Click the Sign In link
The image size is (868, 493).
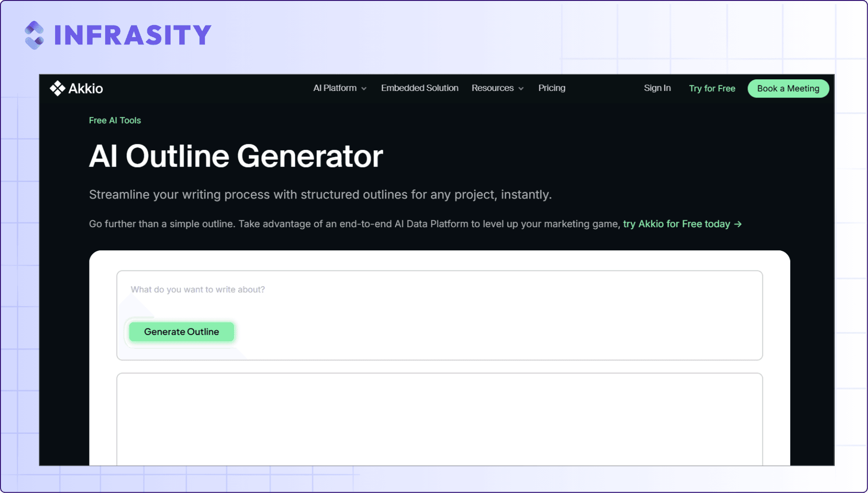pos(657,88)
